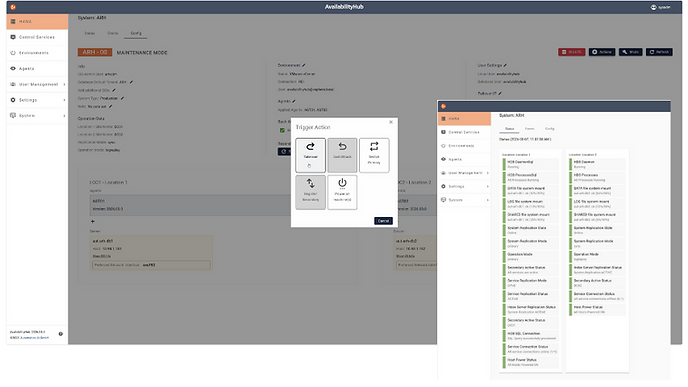The image size is (688, 387).
Task: Edit the Failover IP pencil icon
Action: 500,93
